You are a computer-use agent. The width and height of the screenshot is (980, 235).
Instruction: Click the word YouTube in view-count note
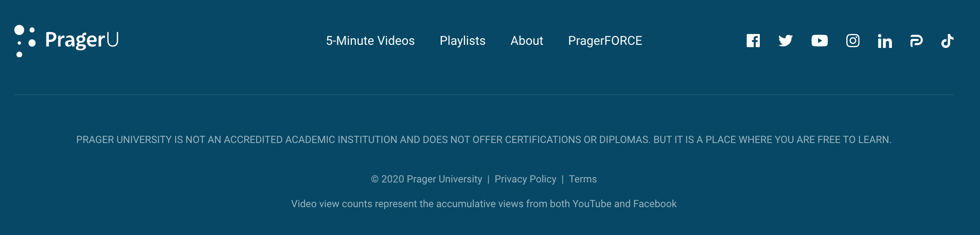[592, 204]
